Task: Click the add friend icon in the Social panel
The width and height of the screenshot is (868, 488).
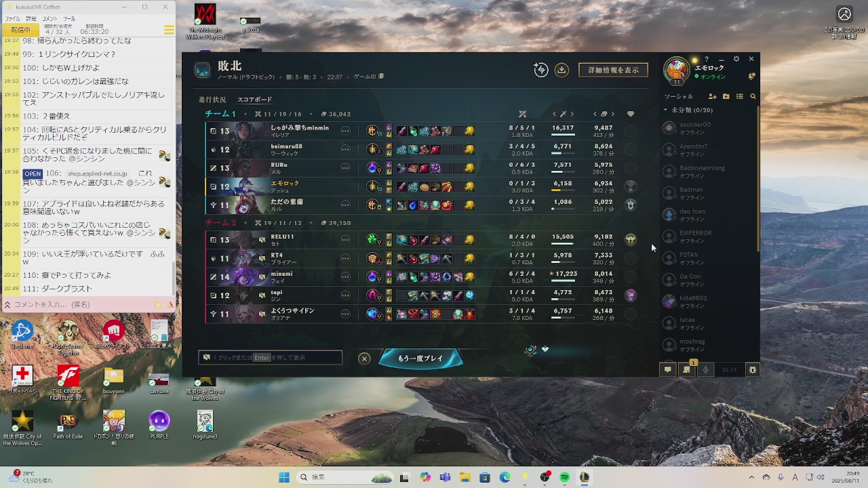Action: click(712, 96)
